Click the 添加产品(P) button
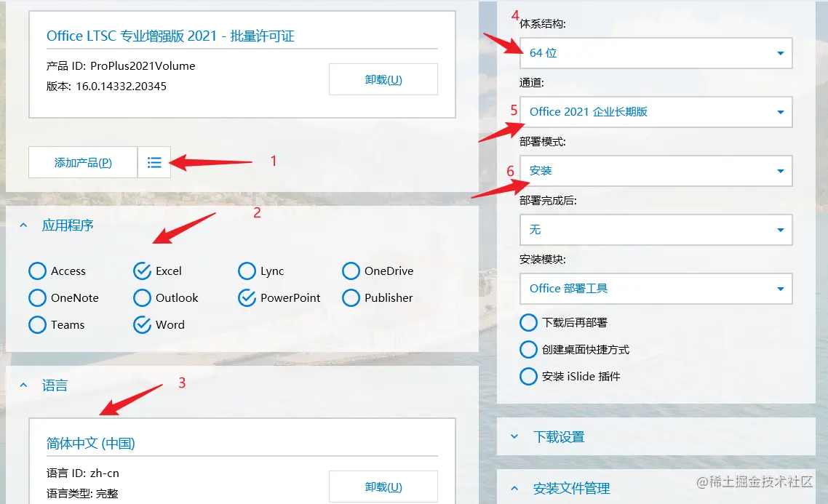This screenshot has height=504, width=828. pos(83,163)
